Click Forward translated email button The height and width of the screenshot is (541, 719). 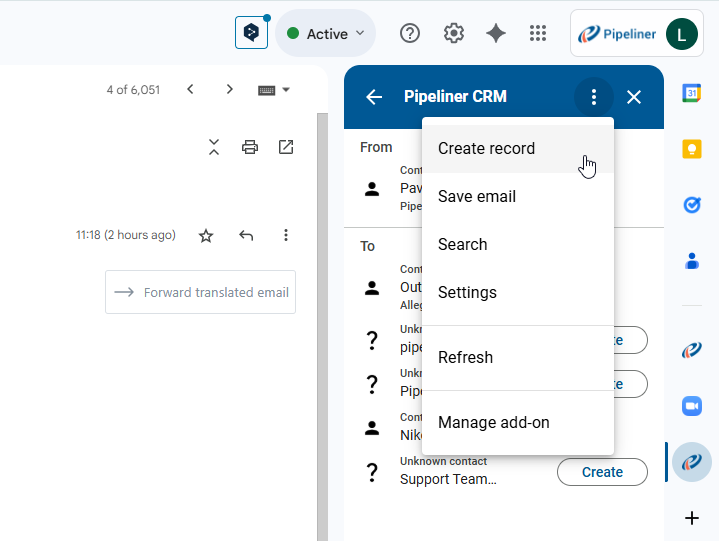click(x=201, y=292)
